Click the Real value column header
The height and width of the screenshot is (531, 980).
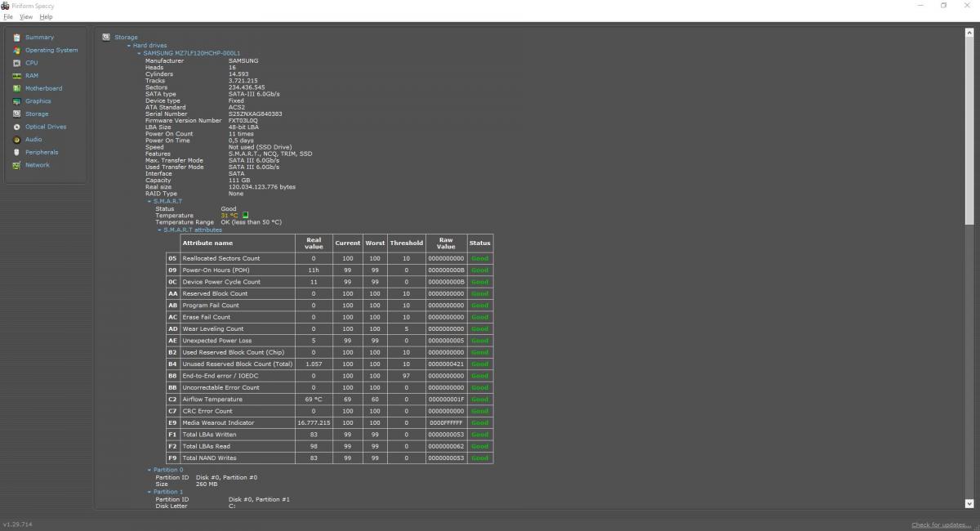(x=314, y=243)
